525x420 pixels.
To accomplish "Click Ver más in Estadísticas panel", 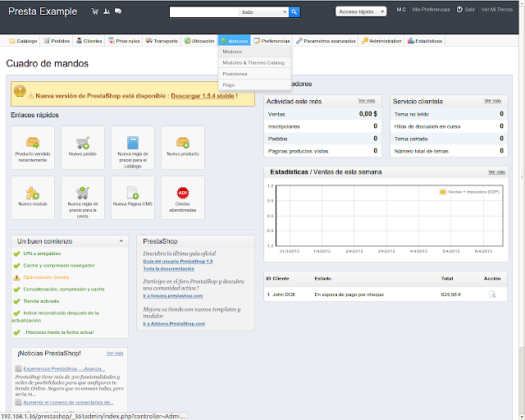I will (x=496, y=171).
